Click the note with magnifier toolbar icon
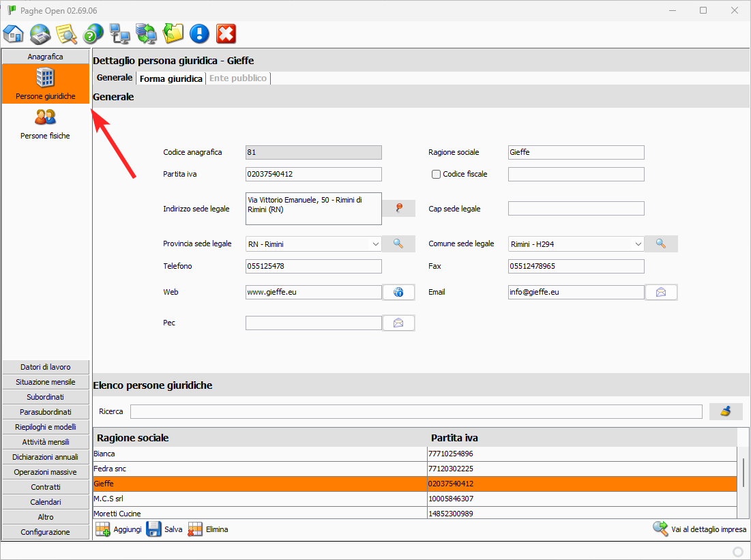 click(x=66, y=33)
